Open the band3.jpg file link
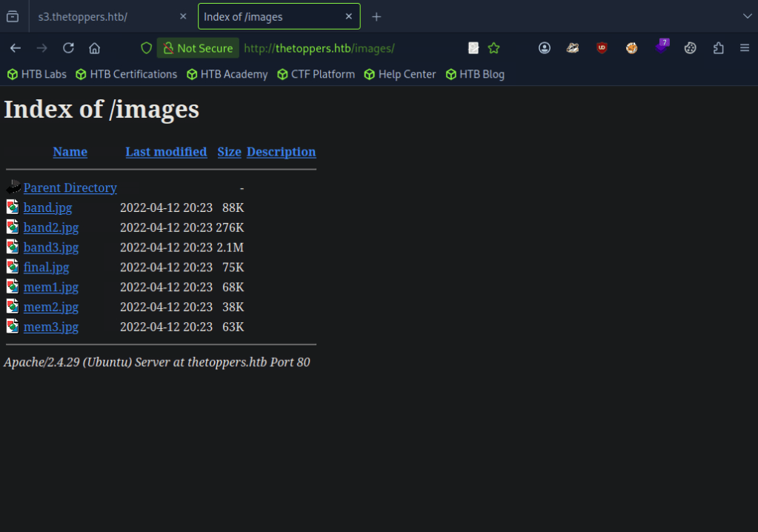Image resolution: width=758 pixels, height=532 pixels. tap(51, 247)
